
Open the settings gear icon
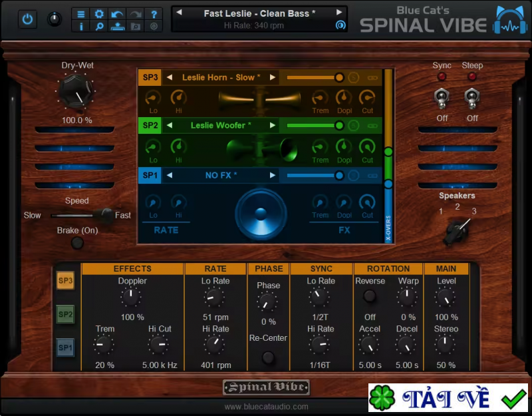pyautogui.click(x=98, y=14)
